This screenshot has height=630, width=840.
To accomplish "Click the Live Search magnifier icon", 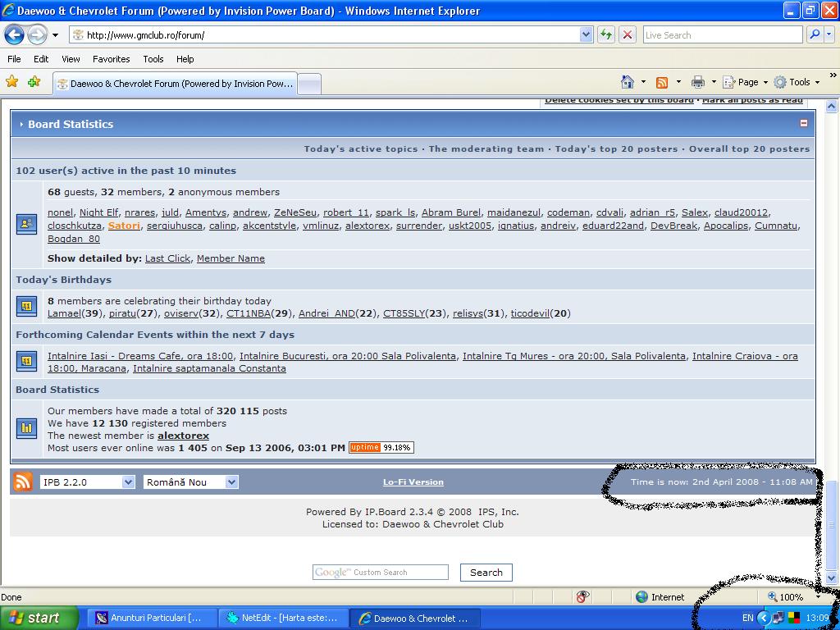I will click(815, 34).
